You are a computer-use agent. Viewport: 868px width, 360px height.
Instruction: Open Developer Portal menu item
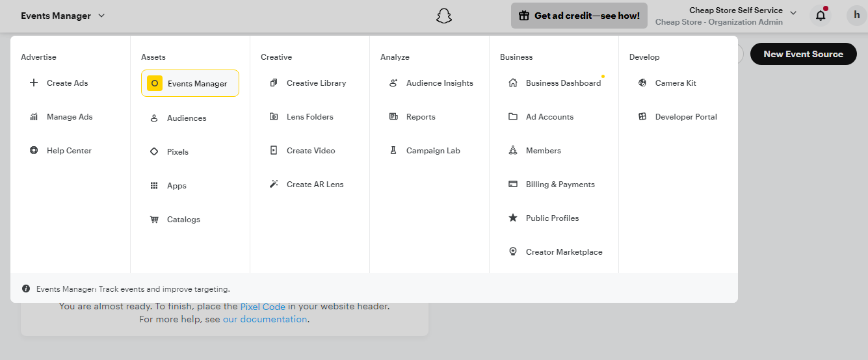tap(685, 117)
